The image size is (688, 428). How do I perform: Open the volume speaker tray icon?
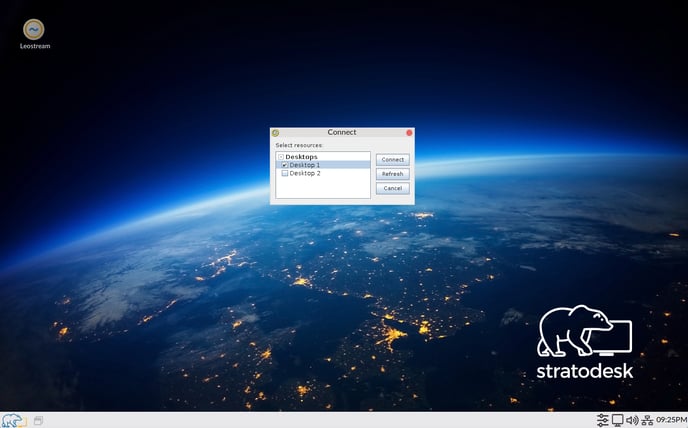pyautogui.click(x=632, y=420)
